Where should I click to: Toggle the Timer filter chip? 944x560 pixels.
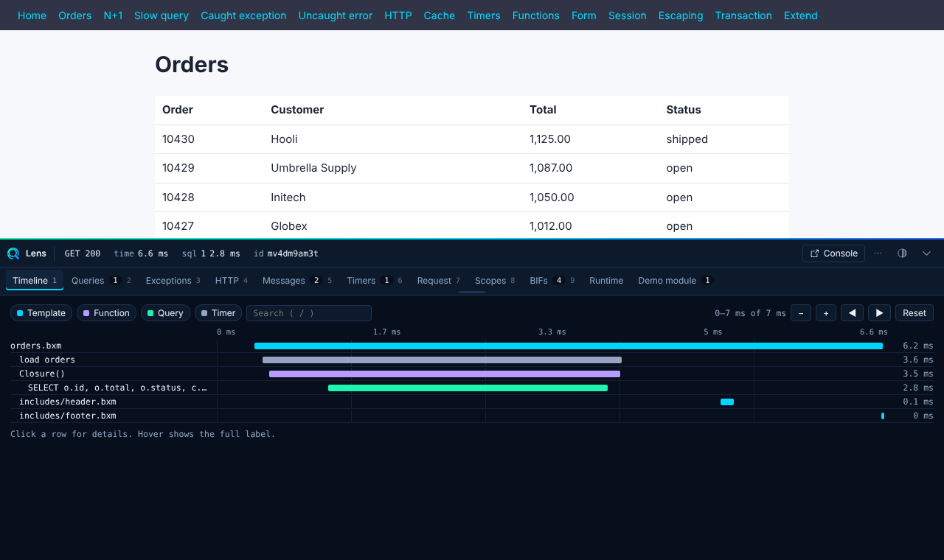coord(218,313)
